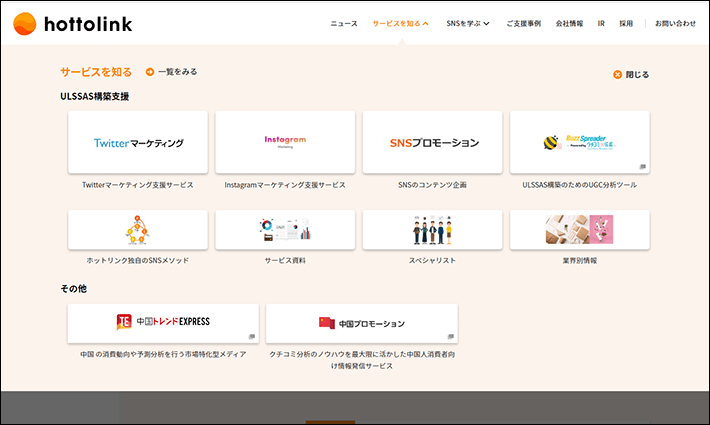
Task: Open the 採用 menu item
Action: tap(626, 24)
